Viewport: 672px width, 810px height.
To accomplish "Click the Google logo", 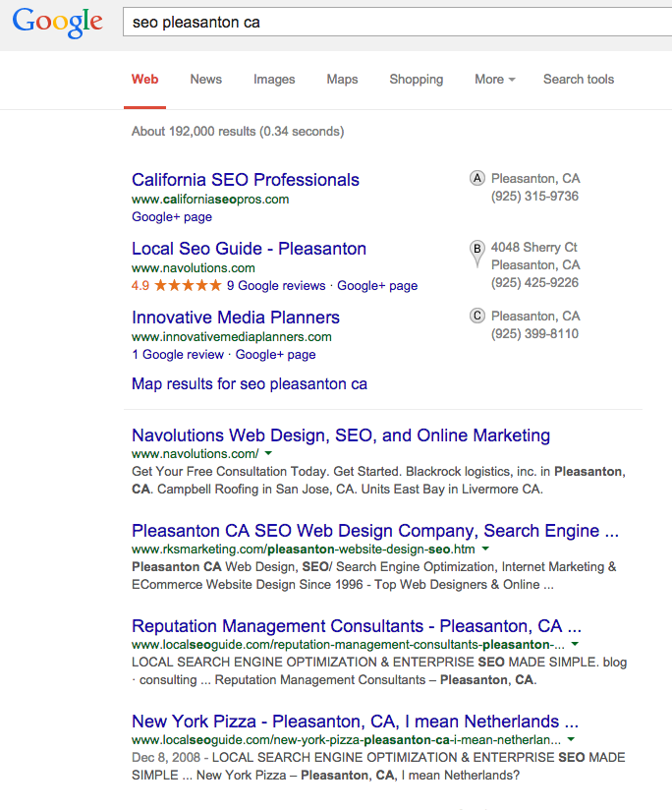I will click(57, 23).
